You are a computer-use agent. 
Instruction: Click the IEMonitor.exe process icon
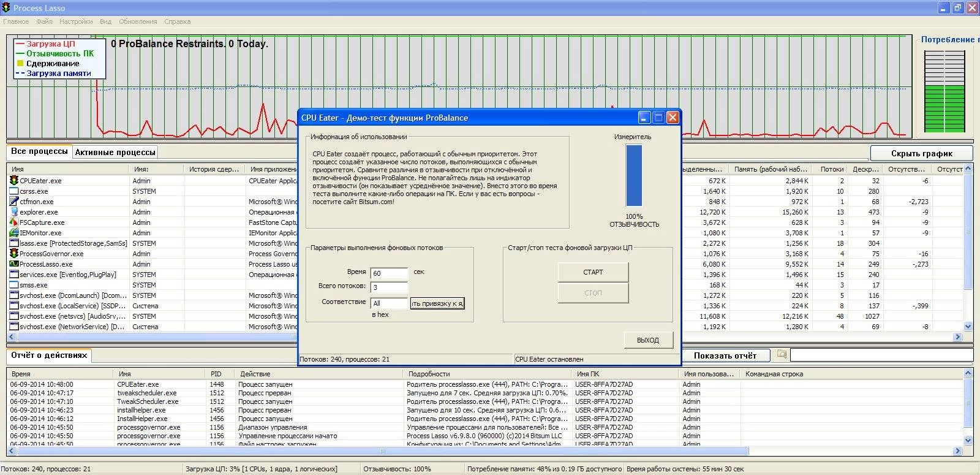[14, 232]
